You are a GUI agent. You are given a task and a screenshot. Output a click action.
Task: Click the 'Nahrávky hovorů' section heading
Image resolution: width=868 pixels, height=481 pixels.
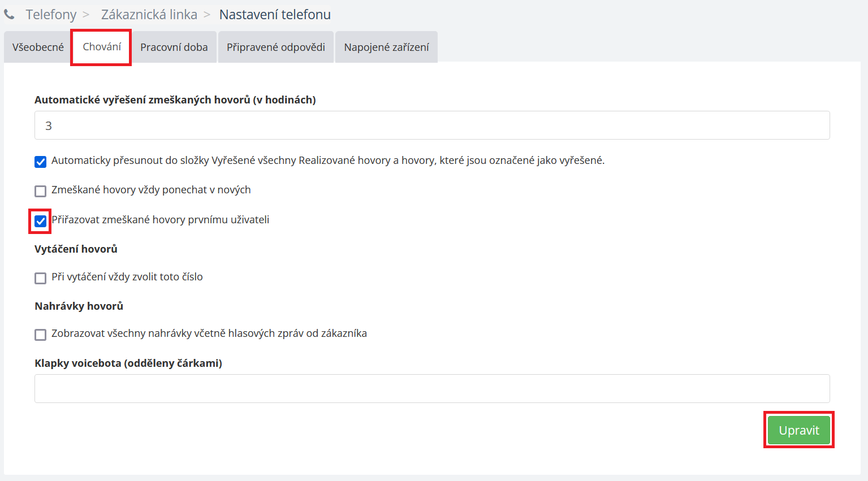[x=79, y=306]
